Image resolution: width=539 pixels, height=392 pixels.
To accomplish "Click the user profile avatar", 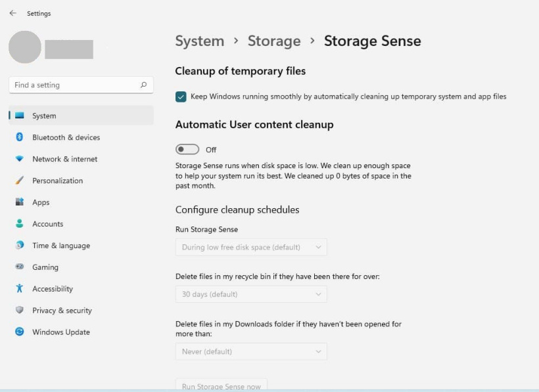I will (x=25, y=47).
